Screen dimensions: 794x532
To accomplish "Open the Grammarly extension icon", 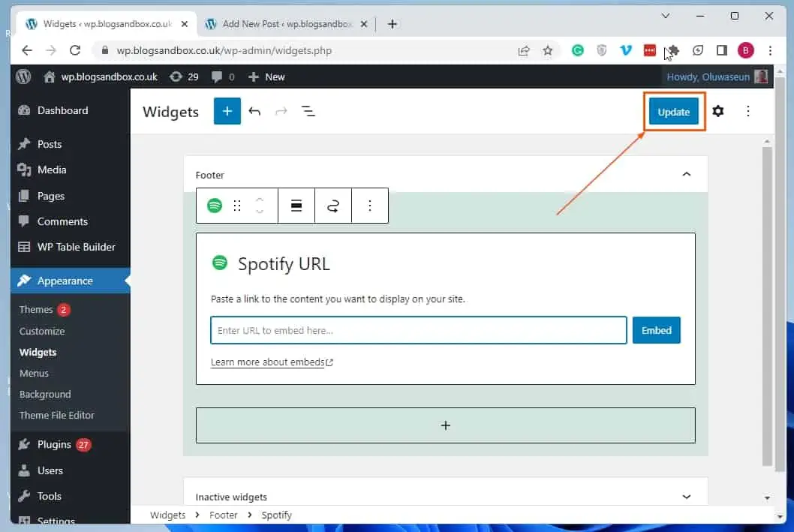I will point(578,50).
